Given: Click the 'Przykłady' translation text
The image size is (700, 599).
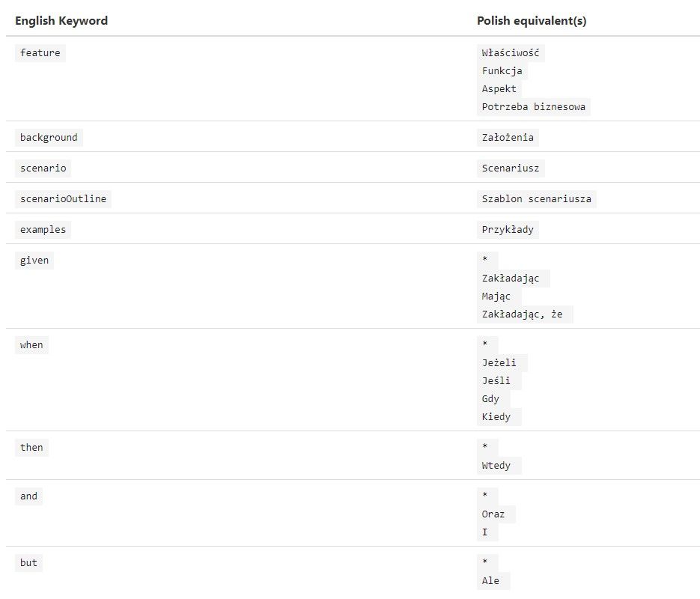Looking at the screenshot, I should 508,230.
